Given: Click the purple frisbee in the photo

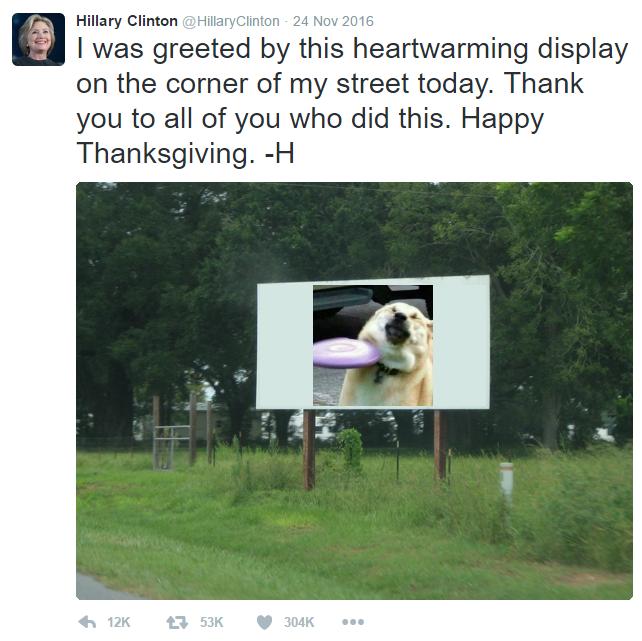Looking at the screenshot, I should tap(346, 352).
